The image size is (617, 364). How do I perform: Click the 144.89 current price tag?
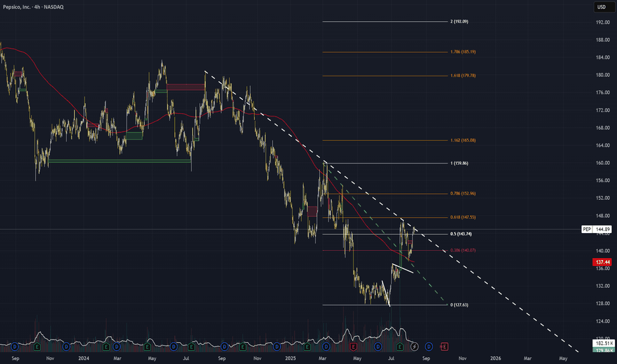[x=602, y=229]
